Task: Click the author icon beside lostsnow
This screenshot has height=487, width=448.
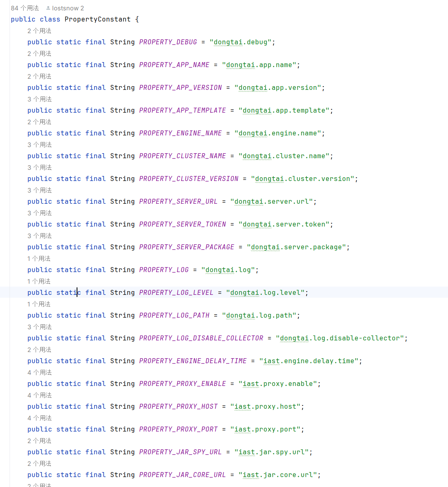Action: click(48, 8)
